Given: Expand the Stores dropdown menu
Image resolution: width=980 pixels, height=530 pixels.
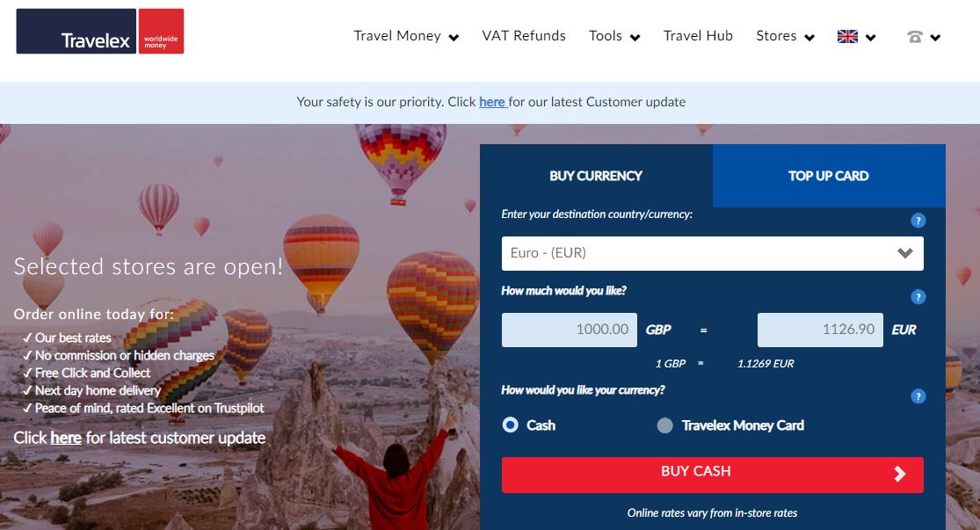Looking at the screenshot, I should pyautogui.click(x=785, y=36).
